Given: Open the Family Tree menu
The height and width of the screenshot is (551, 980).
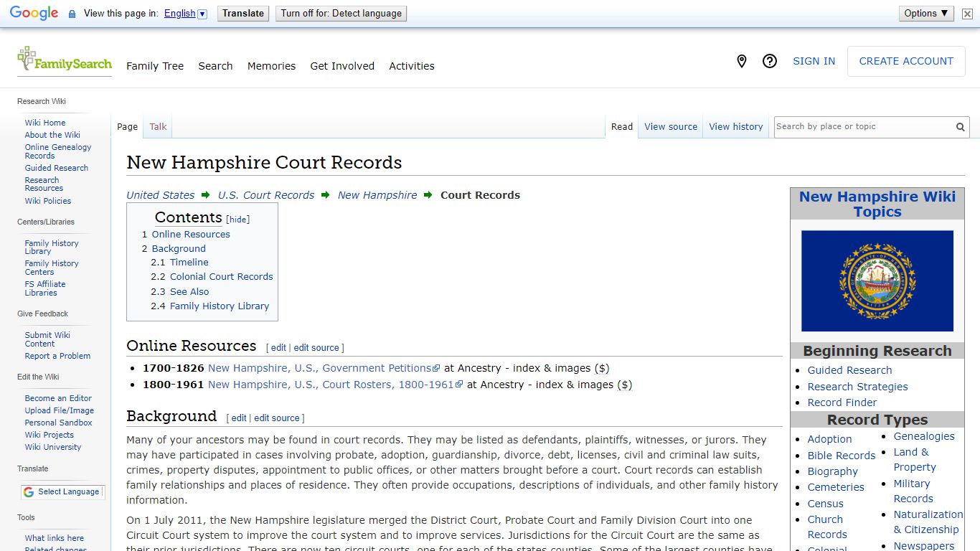Looking at the screenshot, I should click(155, 66).
